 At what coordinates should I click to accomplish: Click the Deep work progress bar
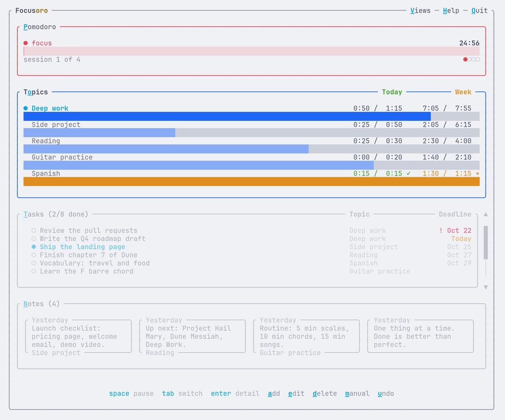(x=252, y=116)
